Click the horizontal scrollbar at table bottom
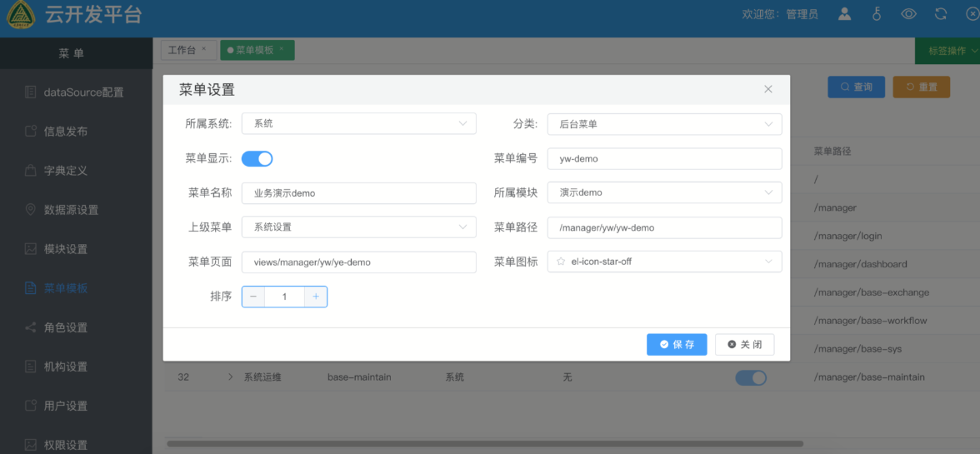Viewport: 980px width, 454px height. pyautogui.click(x=485, y=444)
